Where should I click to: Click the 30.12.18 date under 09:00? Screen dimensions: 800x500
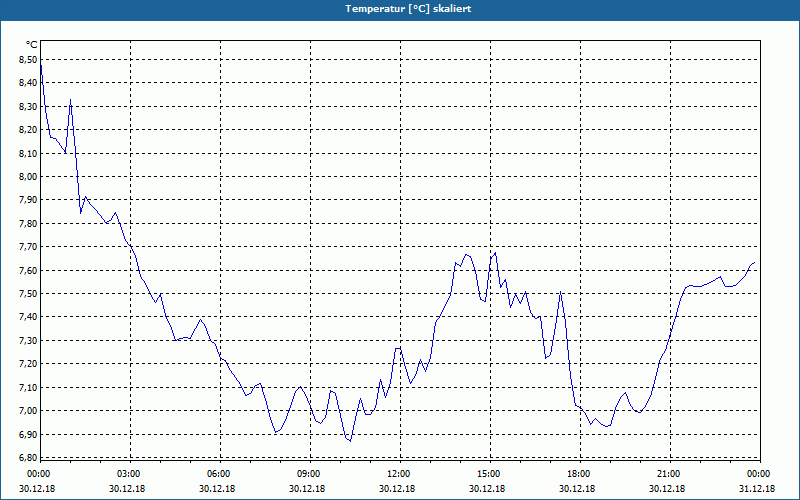click(x=307, y=488)
